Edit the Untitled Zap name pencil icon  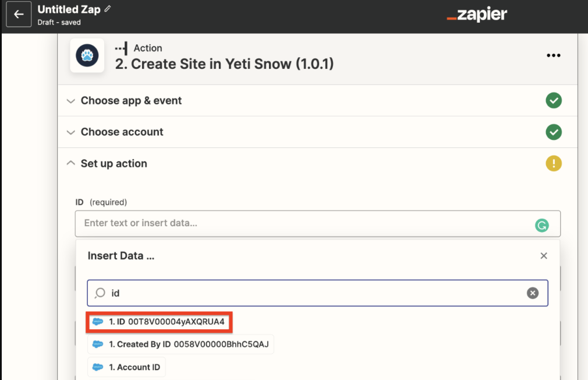pyautogui.click(x=108, y=9)
